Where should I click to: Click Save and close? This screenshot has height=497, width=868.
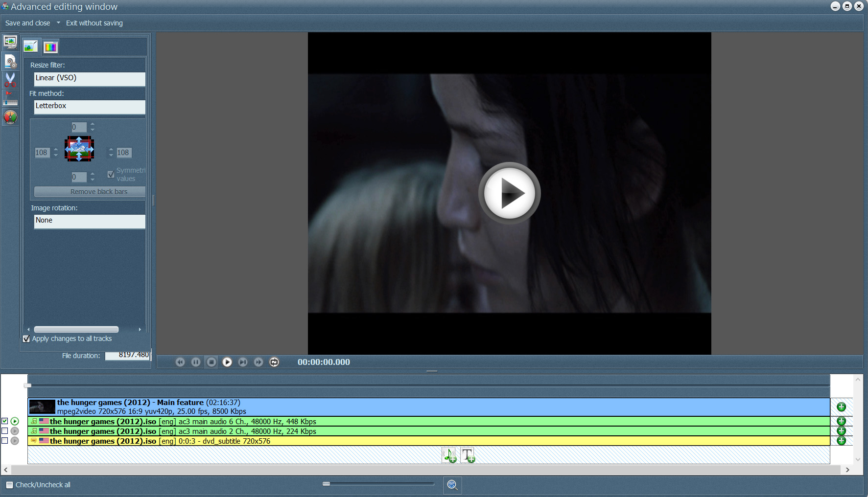point(27,23)
